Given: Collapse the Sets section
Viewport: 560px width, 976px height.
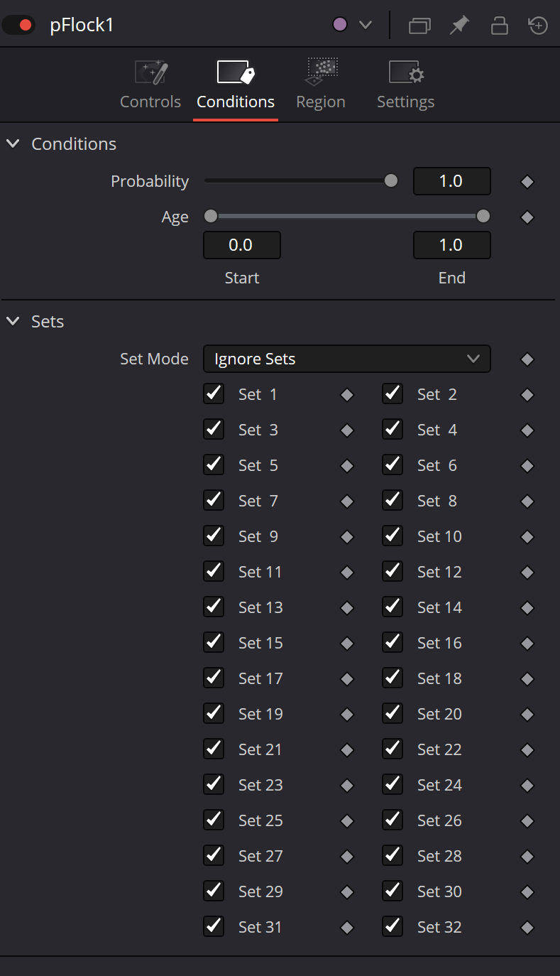Looking at the screenshot, I should click(13, 321).
